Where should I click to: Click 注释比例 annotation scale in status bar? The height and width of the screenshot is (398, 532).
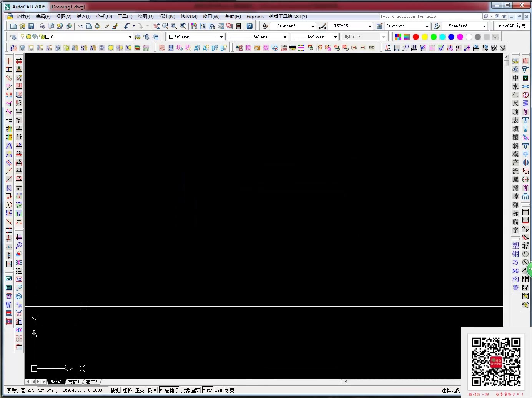451,390
